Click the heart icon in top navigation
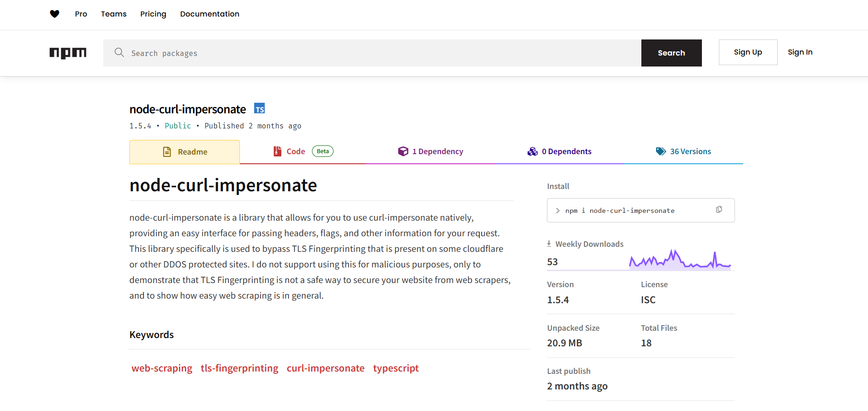This screenshot has height=411, width=868. coord(55,14)
